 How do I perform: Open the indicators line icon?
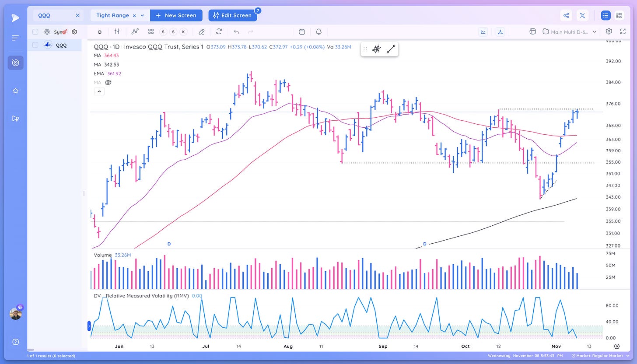coord(135,31)
